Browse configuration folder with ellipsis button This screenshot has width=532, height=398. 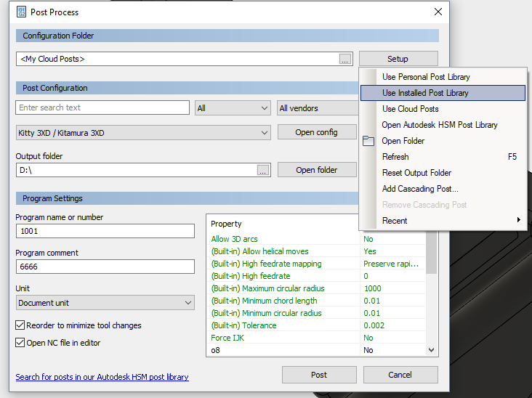(x=345, y=59)
